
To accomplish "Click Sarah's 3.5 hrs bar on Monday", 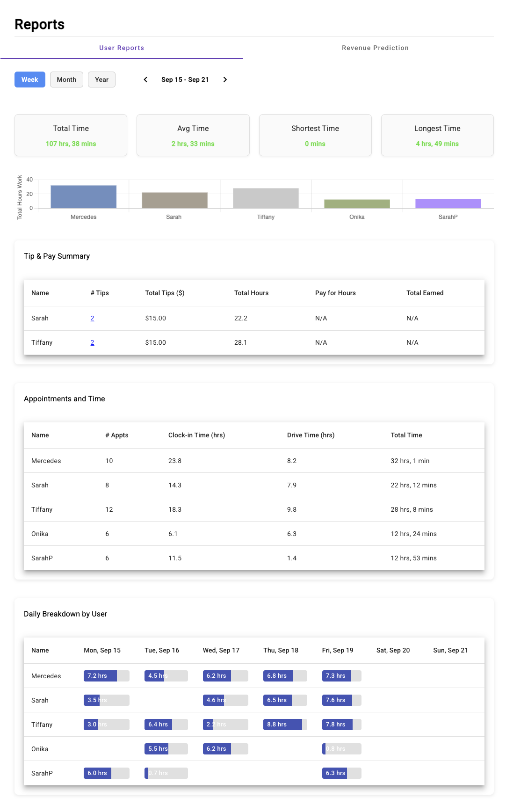I will (107, 700).
